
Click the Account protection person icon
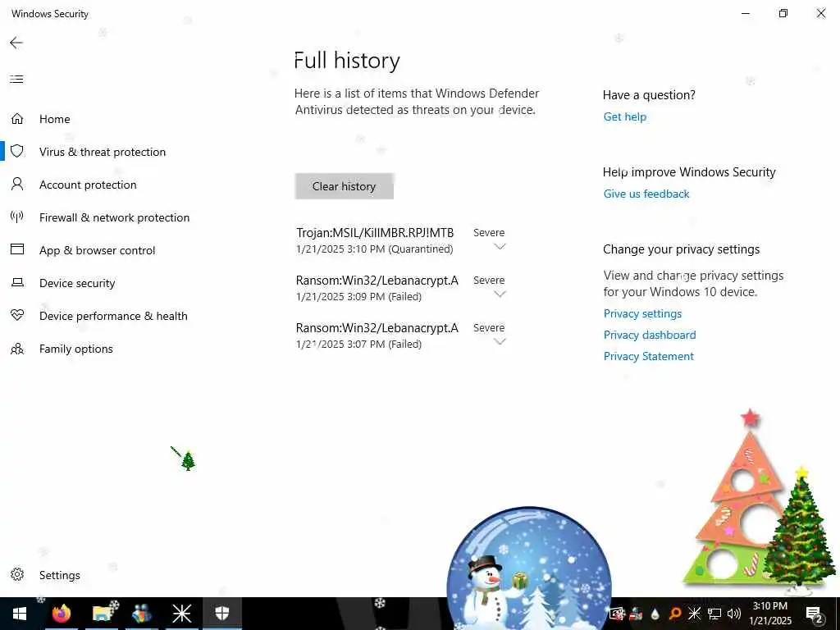pyautogui.click(x=17, y=185)
